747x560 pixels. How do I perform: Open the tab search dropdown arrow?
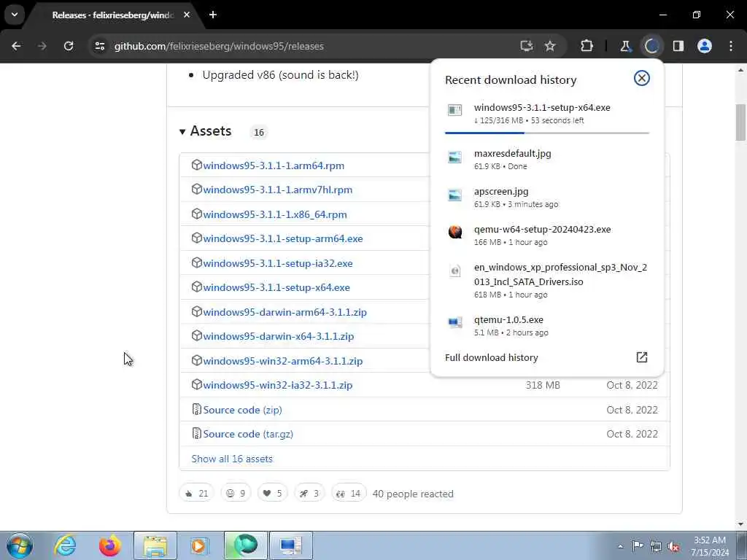click(15, 15)
